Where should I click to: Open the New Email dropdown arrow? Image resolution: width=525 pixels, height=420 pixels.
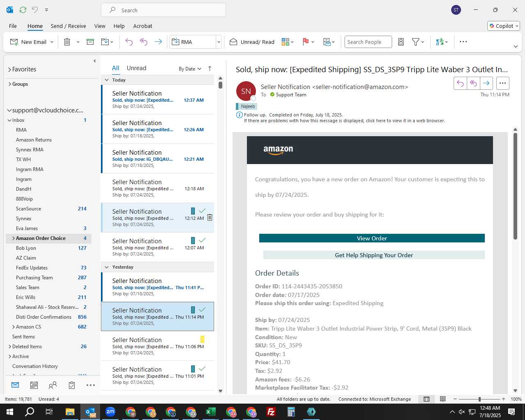tap(52, 42)
